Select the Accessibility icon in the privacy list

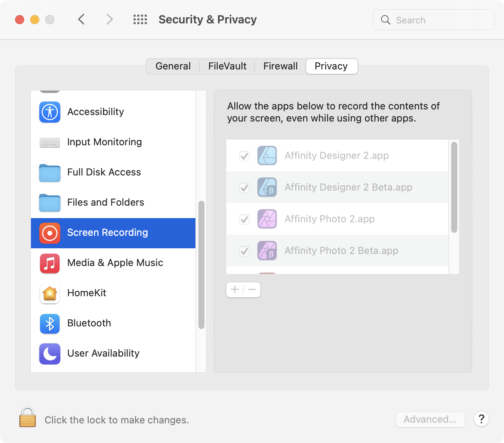50,112
